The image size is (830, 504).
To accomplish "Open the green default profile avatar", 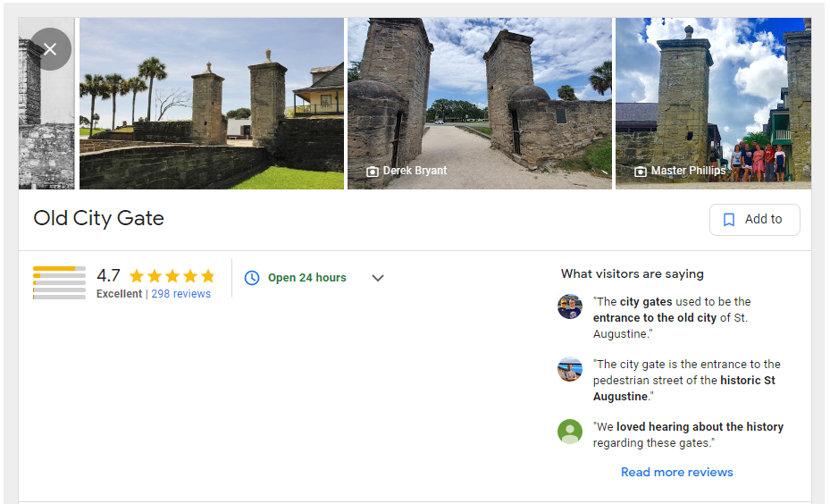I will click(570, 432).
